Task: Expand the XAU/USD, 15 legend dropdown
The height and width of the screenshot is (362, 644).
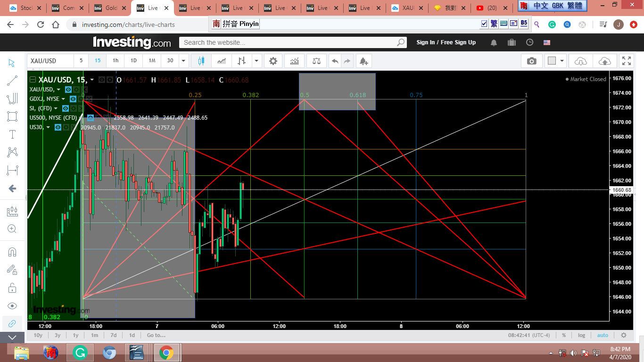Action: pos(92,80)
